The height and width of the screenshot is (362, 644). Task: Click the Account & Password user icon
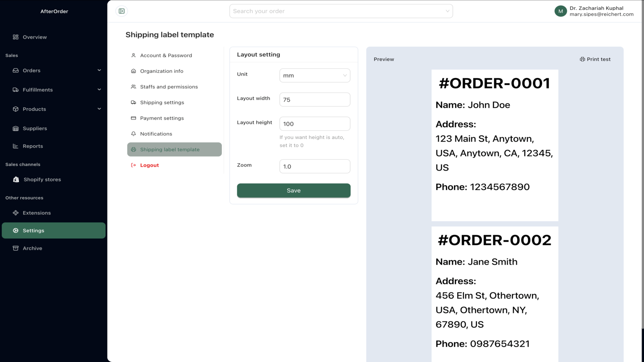pos(134,56)
